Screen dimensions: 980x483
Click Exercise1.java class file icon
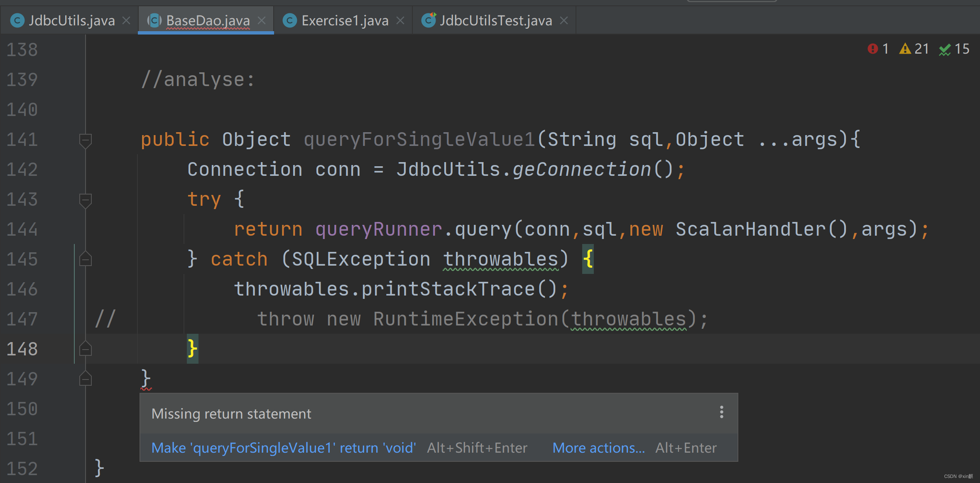click(x=290, y=20)
